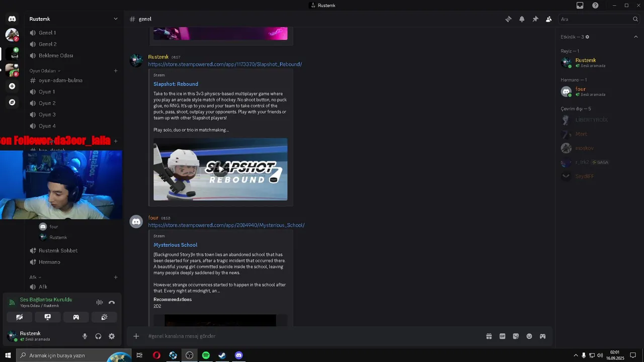644x362 pixels.
Task: Click Mysterious School embed title
Action: click(x=175, y=245)
